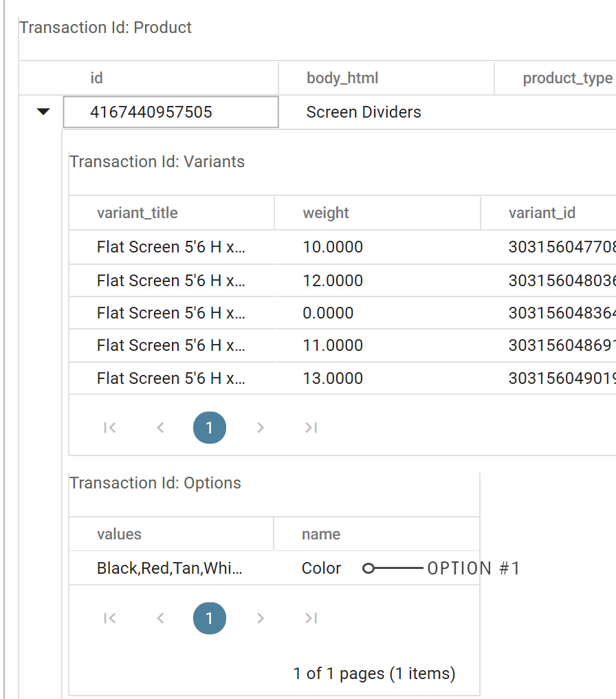
Task: Select page 1 in Variants pager
Action: [210, 428]
